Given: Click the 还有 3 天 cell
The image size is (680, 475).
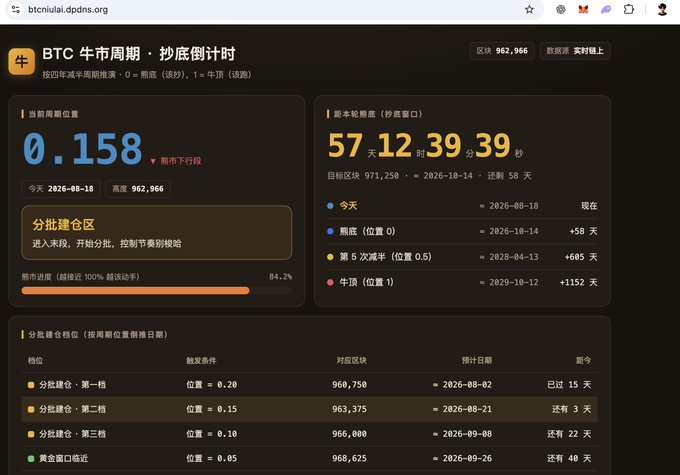Looking at the screenshot, I should [x=571, y=409].
